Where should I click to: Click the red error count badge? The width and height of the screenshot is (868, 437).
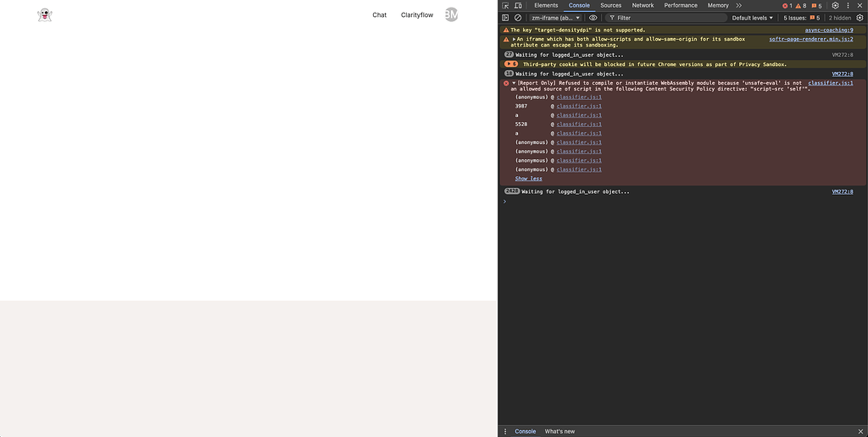(x=787, y=6)
